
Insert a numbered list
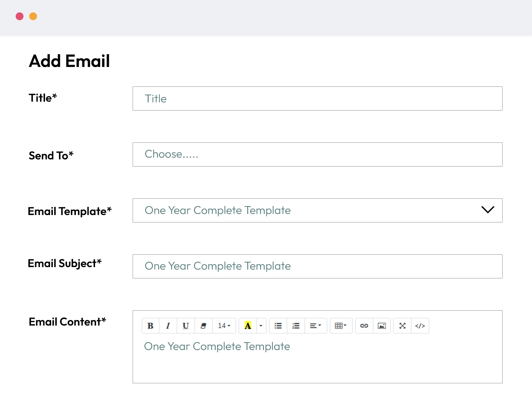296,326
